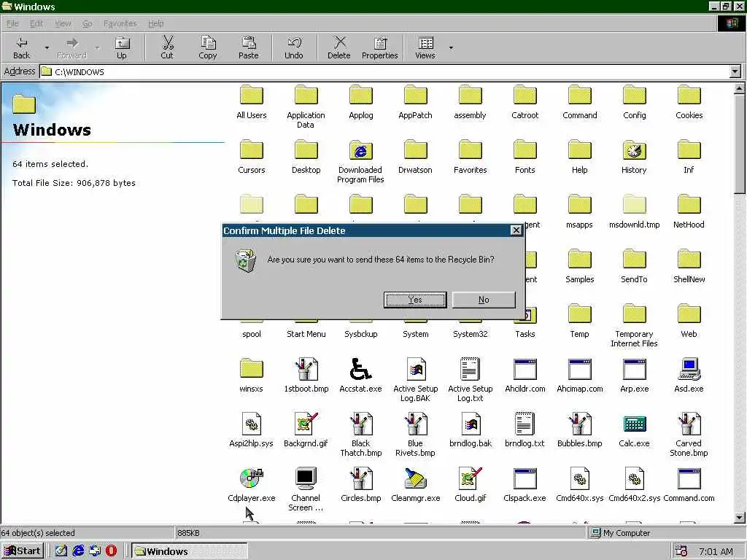Select Active Setup Log.txt file
The height and width of the screenshot is (560, 747).
(471, 381)
